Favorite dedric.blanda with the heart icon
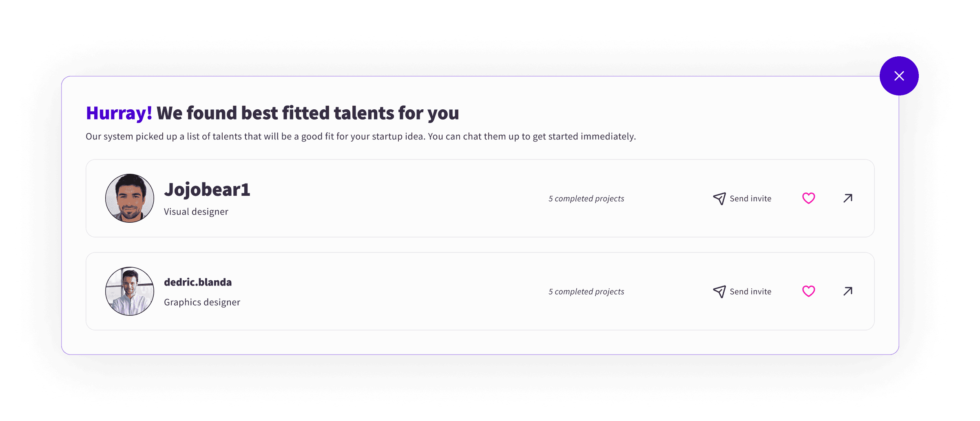The image size is (980, 421). (x=808, y=291)
